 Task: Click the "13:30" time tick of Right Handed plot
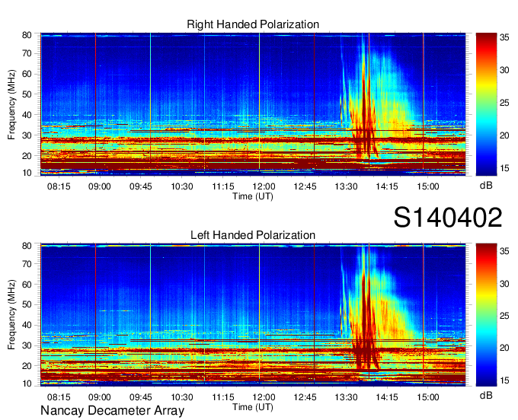pos(346,186)
